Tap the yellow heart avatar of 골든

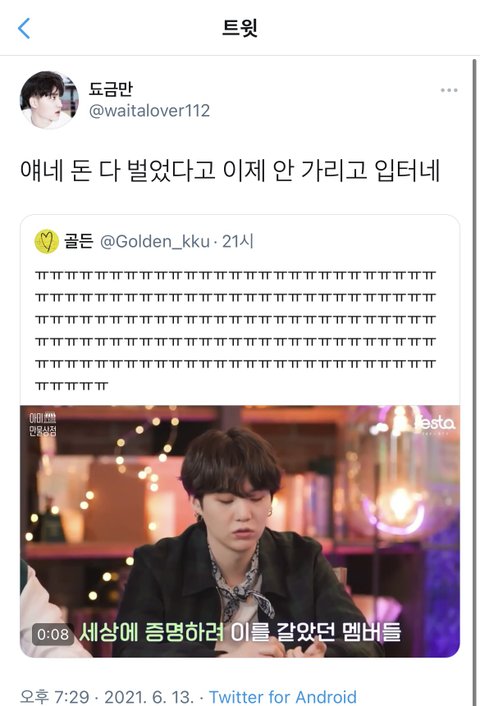(46, 242)
